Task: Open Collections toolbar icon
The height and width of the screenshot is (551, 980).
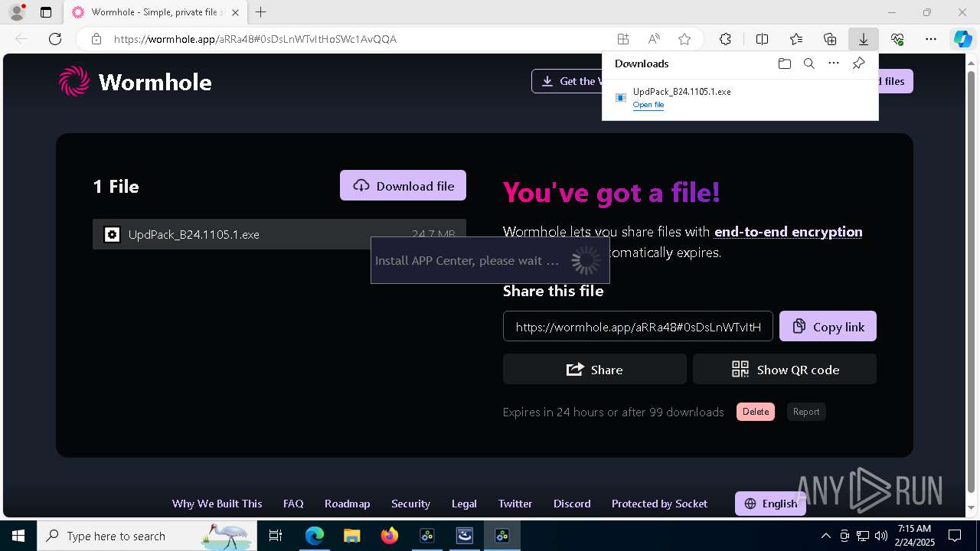Action: point(830,39)
